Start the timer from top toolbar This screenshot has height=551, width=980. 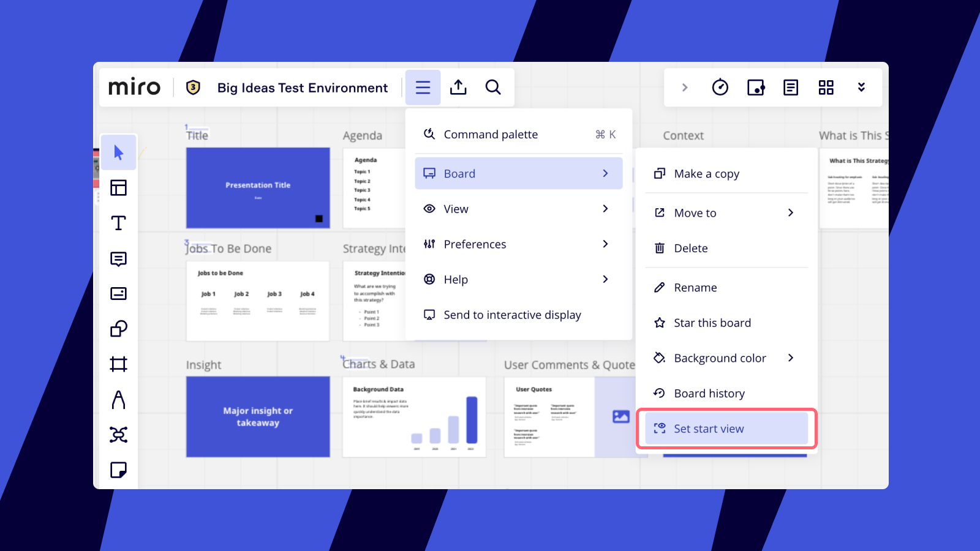click(720, 88)
